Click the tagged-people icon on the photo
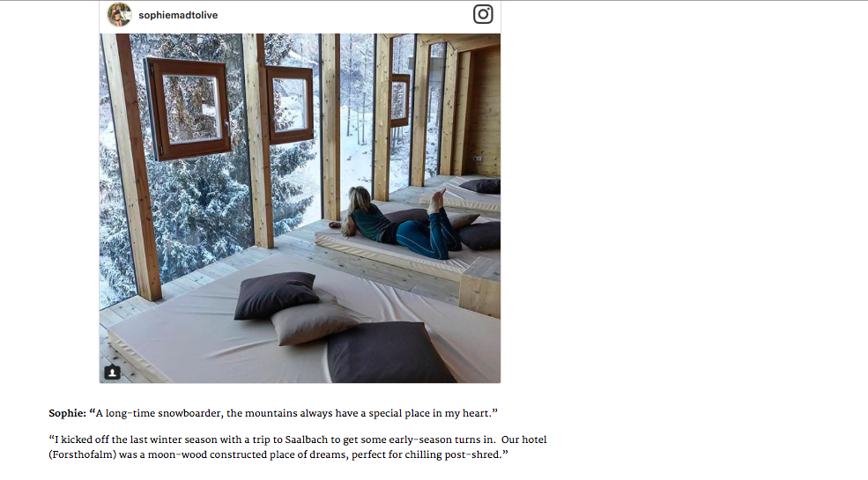Image resolution: width=868 pixels, height=480 pixels. 113,373
